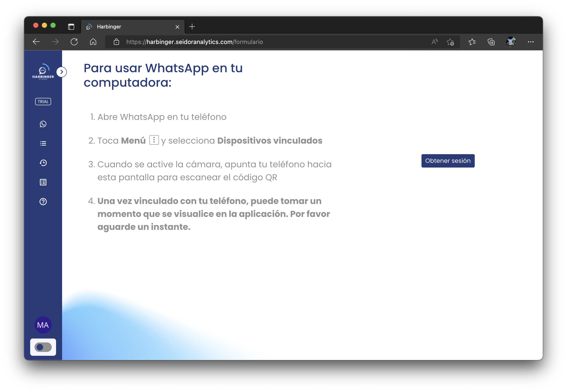Click the Obtener sesión button

click(x=448, y=161)
